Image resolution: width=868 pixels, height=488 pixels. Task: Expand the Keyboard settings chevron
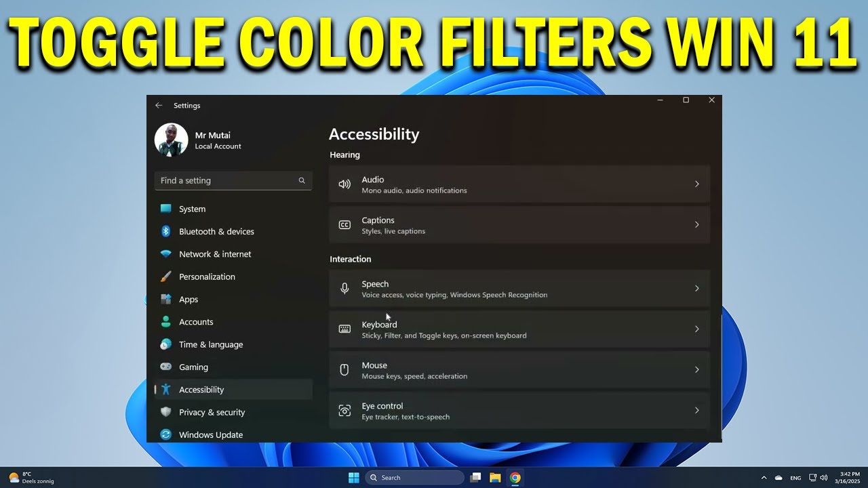[696, 329]
